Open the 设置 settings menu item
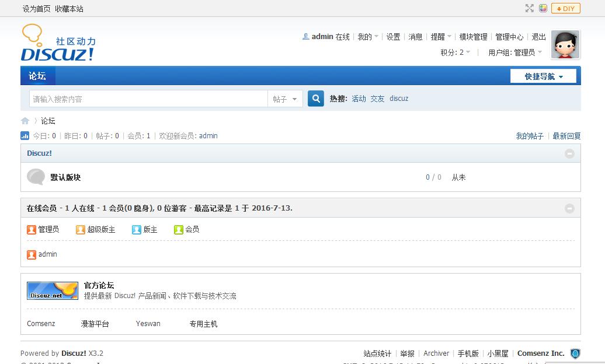Screen dimensions: 605x364 (393, 36)
